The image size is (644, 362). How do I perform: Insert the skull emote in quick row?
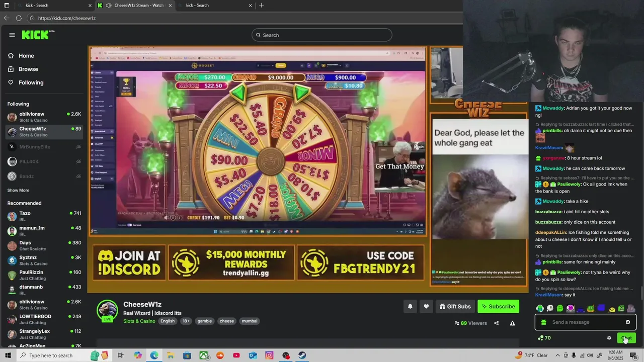pos(550,308)
